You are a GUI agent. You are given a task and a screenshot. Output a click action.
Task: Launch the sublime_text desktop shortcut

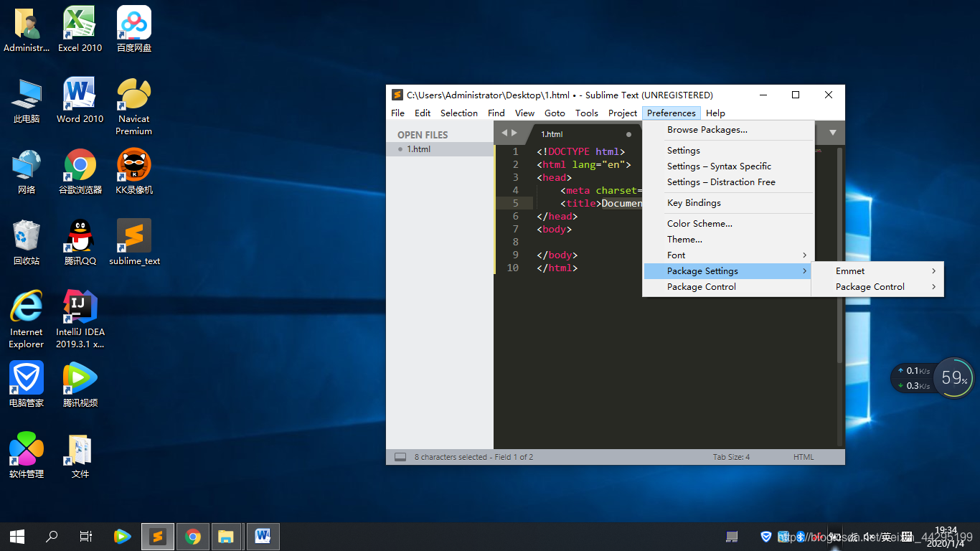pyautogui.click(x=134, y=242)
